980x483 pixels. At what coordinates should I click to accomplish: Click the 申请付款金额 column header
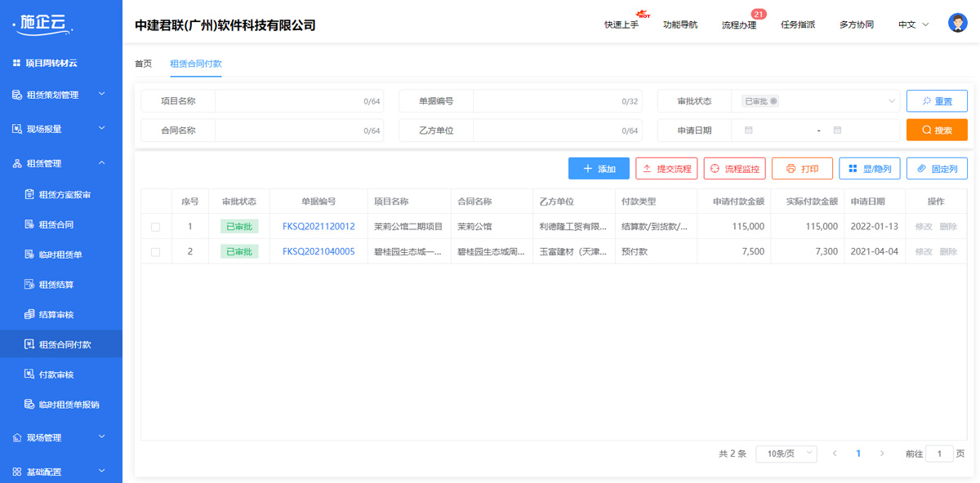738,202
